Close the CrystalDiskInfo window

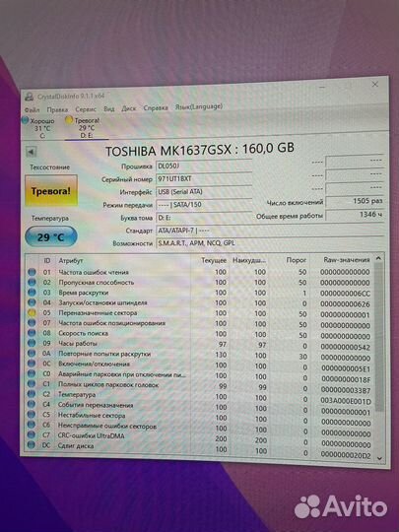375,84
